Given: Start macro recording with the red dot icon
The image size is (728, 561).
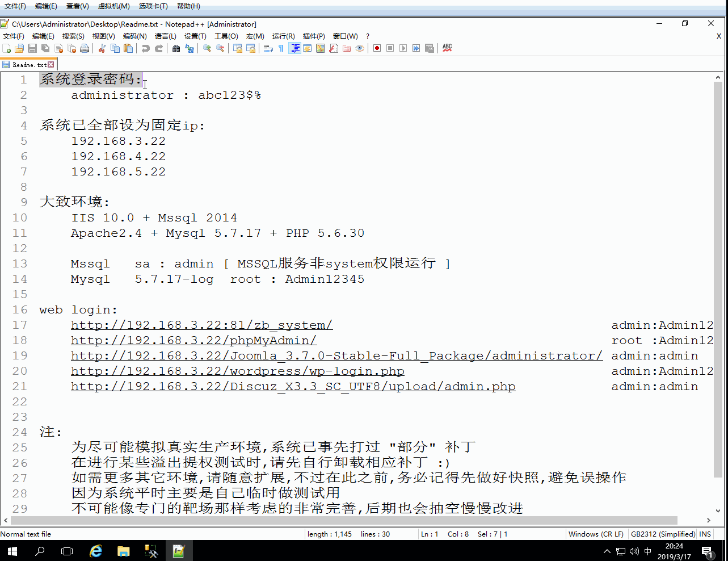Looking at the screenshot, I should point(377,48).
